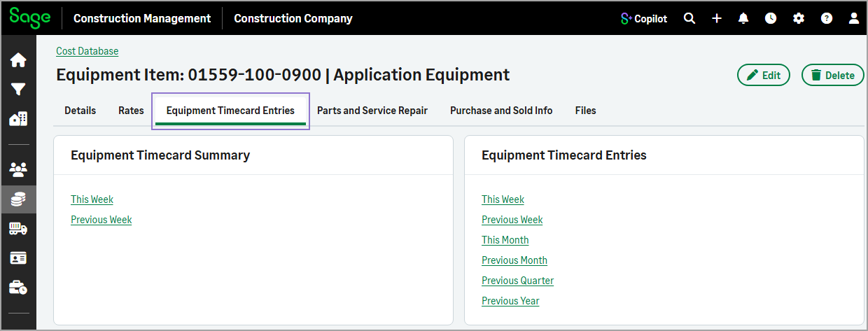Open the ID card sidebar icon

18,258
